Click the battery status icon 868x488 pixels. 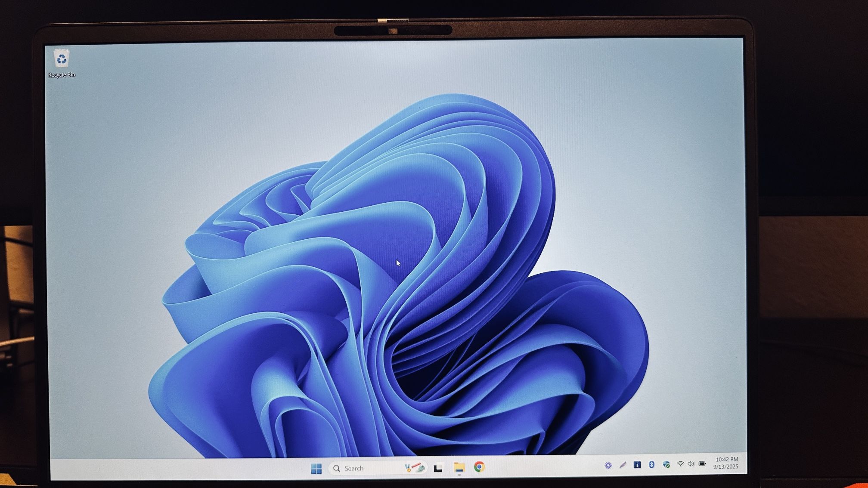(702, 463)
